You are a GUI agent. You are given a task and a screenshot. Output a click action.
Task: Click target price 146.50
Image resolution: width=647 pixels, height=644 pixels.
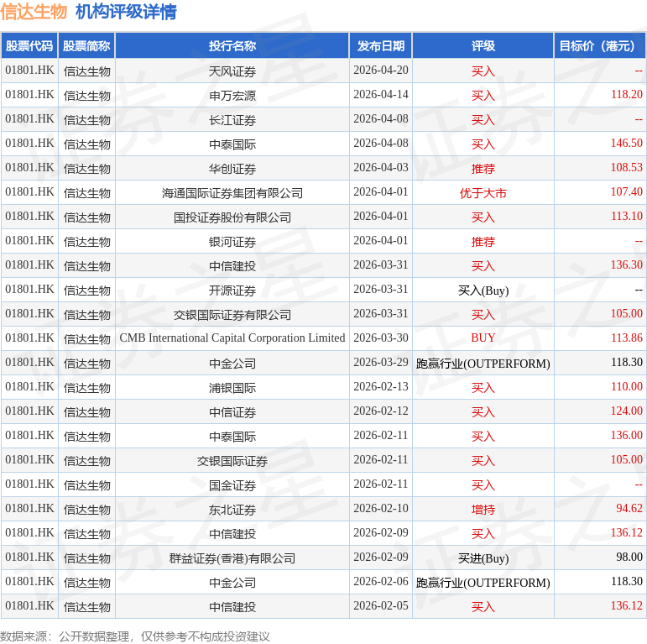(626, 144)
